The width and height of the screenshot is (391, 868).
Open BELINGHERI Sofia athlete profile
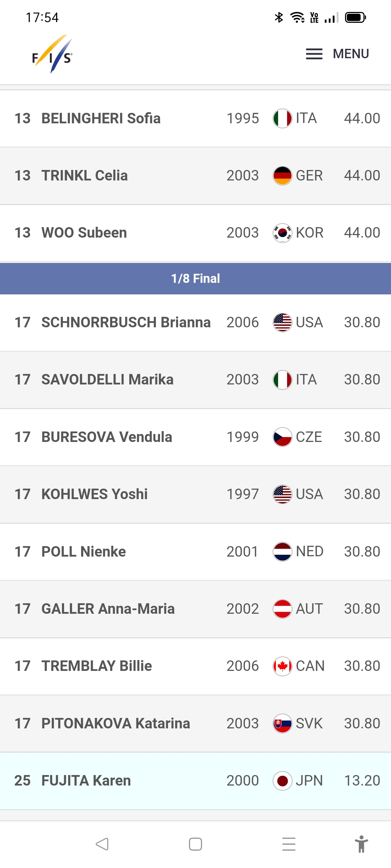[x=101, y=118]
